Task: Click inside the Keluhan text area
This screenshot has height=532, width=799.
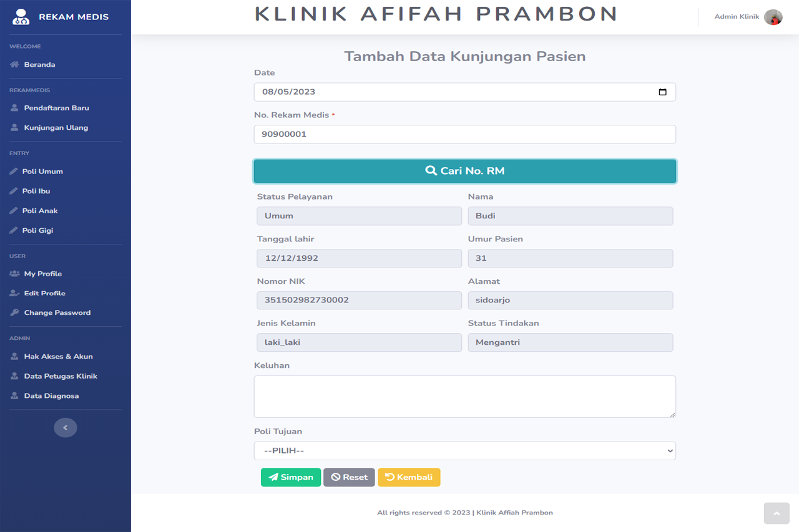Action: 464,397
